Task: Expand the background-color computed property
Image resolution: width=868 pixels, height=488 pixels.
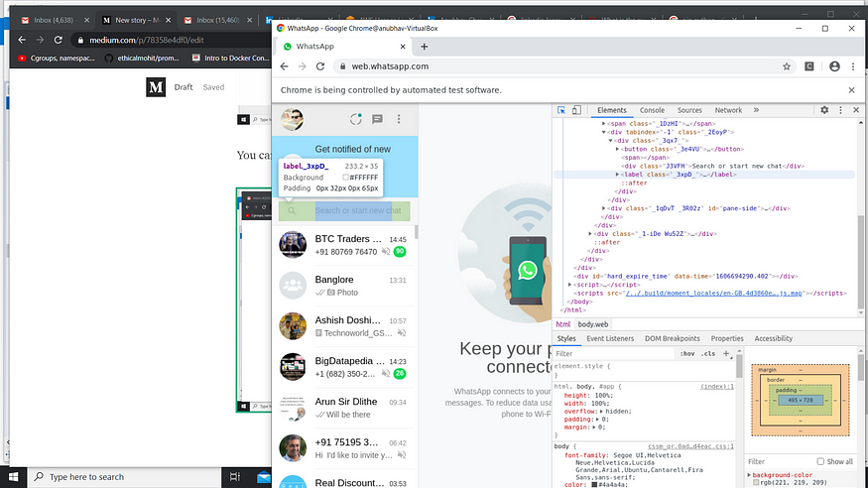Action: (749, 475)
